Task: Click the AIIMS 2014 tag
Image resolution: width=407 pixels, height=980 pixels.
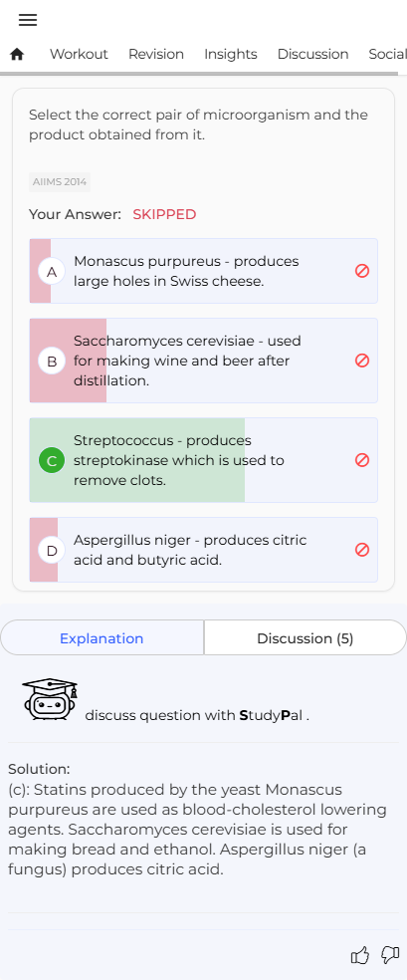Action: point(60,182)
